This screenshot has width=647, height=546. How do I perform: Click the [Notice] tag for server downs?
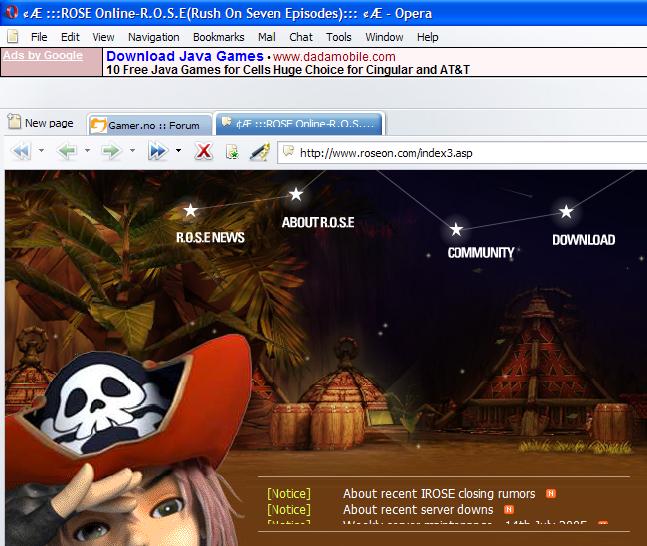(x=289, y=510)
